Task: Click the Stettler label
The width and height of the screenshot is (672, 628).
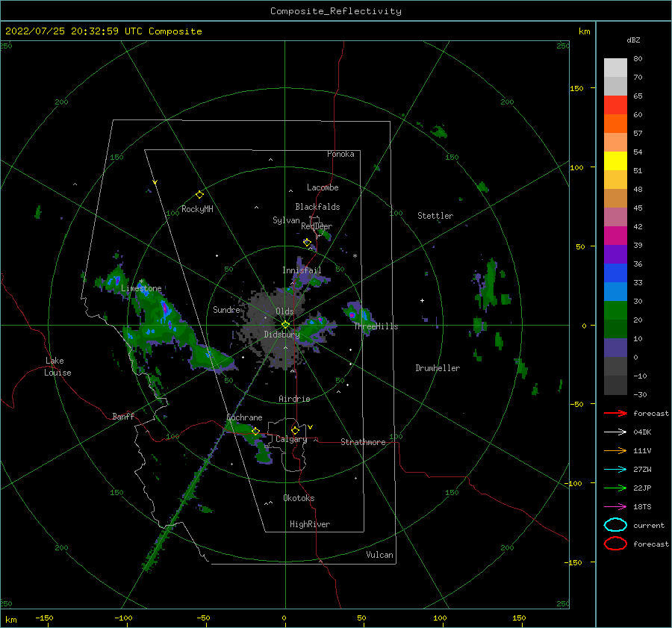Action: coord(435,216)
